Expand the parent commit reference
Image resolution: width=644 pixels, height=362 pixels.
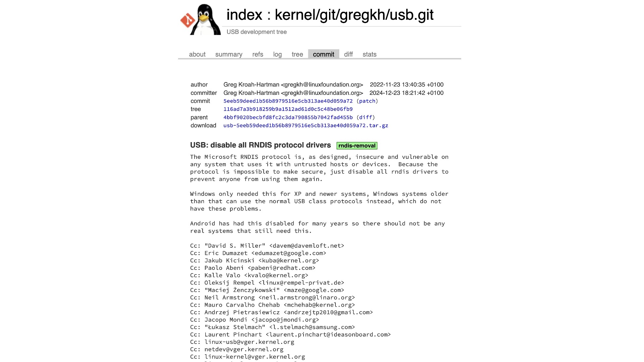288,117
